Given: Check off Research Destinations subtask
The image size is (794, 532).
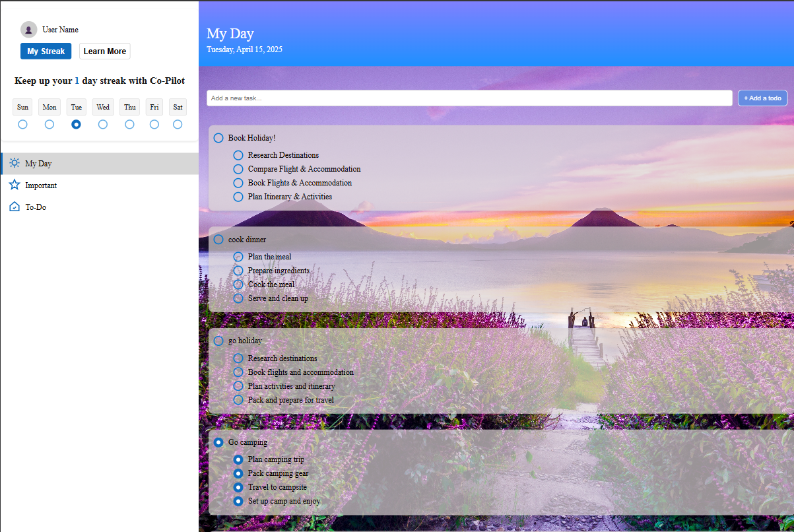Looking at the screenshot, I should pyautogui.click(x=238, y=155).
